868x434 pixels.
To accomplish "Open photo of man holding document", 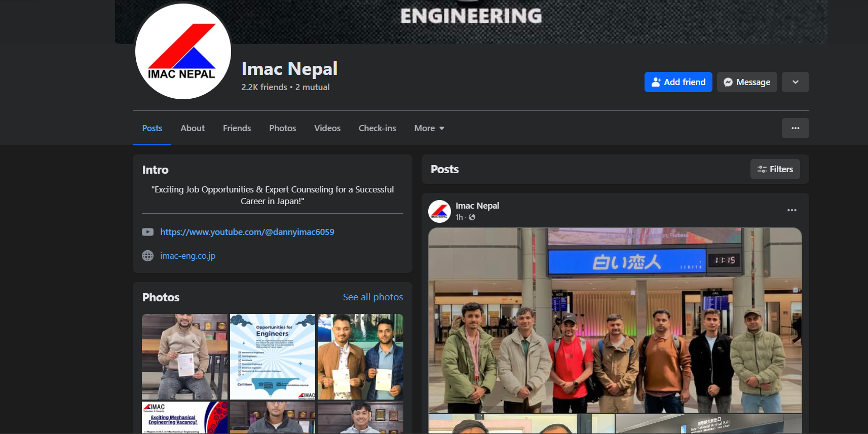I will 185,357.
